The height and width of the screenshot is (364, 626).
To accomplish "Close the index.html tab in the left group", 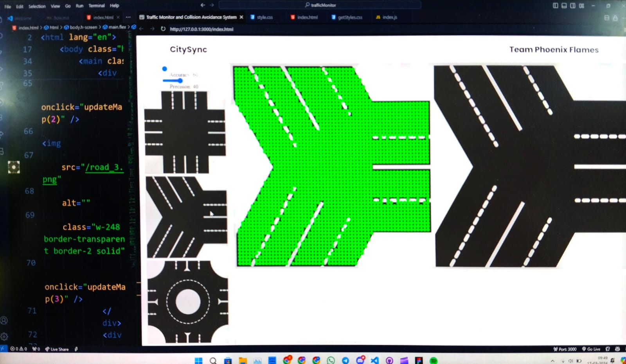I will coord(118,17).
